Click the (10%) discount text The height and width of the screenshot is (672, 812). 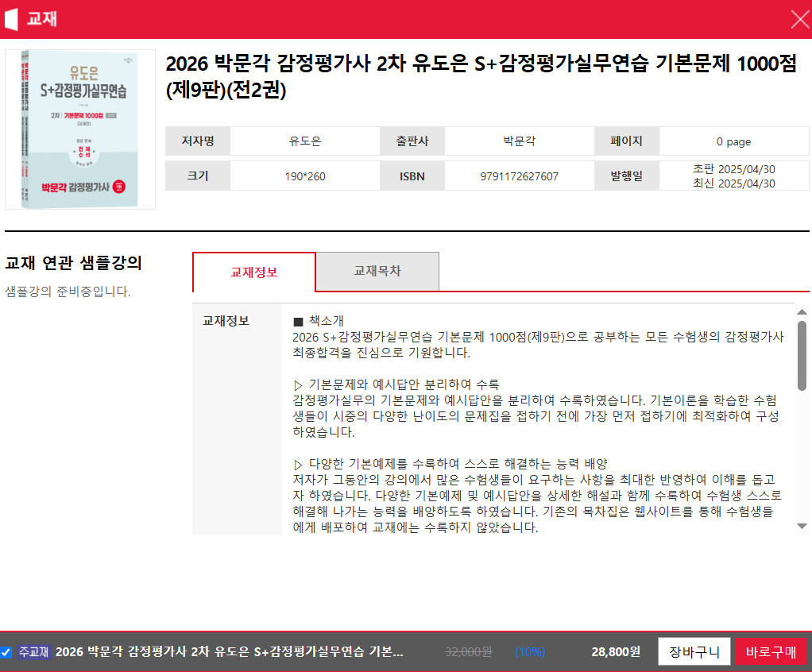(x=530, y=652)
